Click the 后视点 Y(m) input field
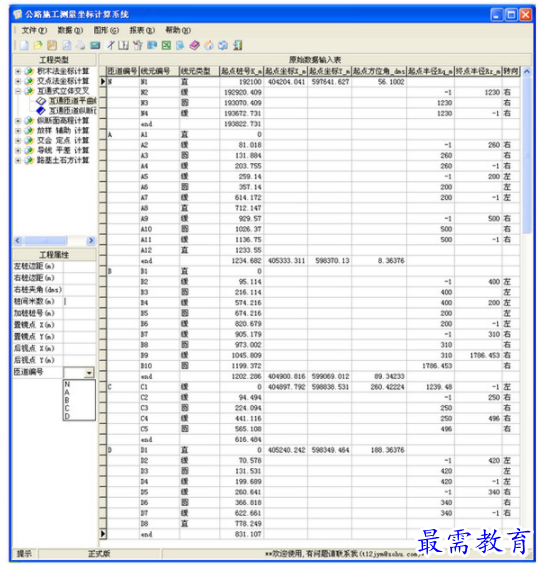This screenshot has height=573, width=539. tap(79, 360)
